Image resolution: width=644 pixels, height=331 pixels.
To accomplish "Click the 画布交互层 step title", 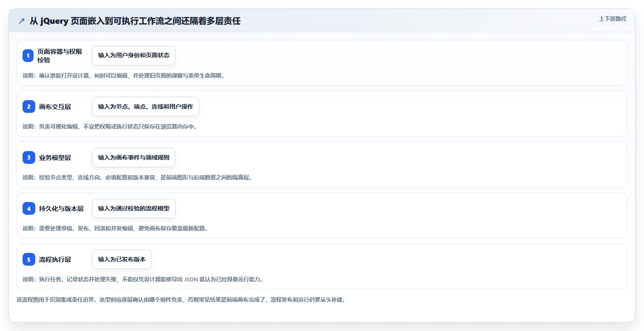I will click(55, 107).
